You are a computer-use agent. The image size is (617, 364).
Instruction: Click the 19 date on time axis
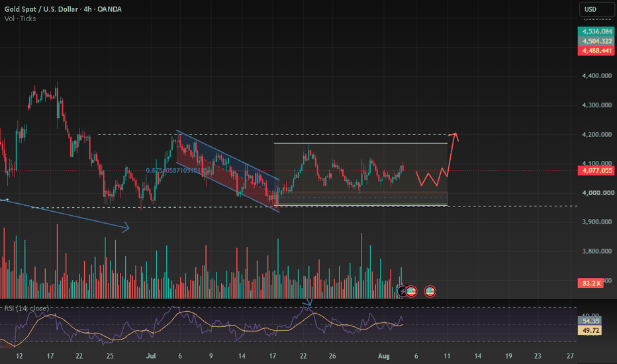pyautogui.click(x=508, y=356)
